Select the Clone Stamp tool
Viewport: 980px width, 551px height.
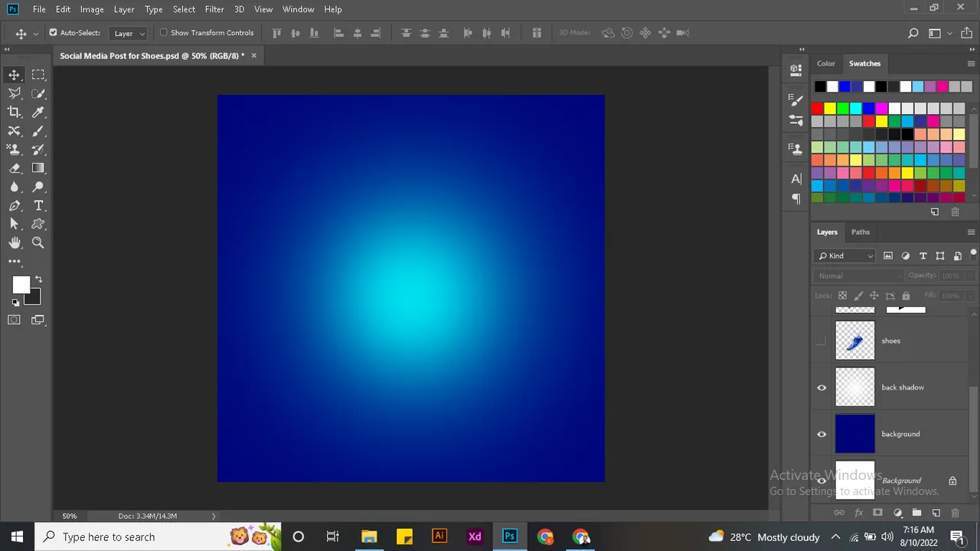(15, 149)
